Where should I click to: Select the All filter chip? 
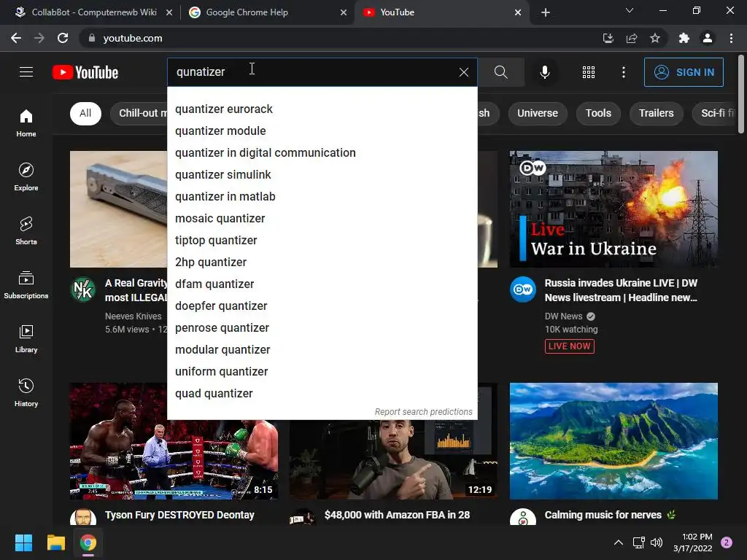(85, 113)
